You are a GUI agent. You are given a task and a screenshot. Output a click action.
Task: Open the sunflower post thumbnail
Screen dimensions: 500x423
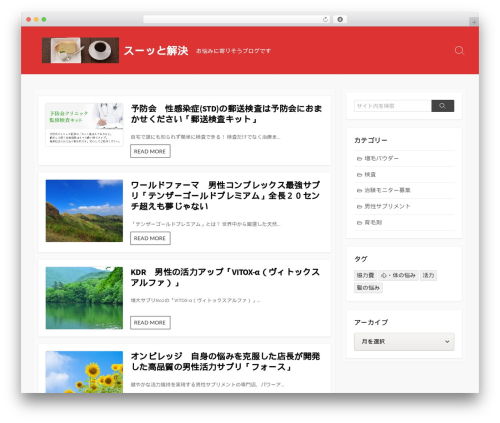coord(84,372)
